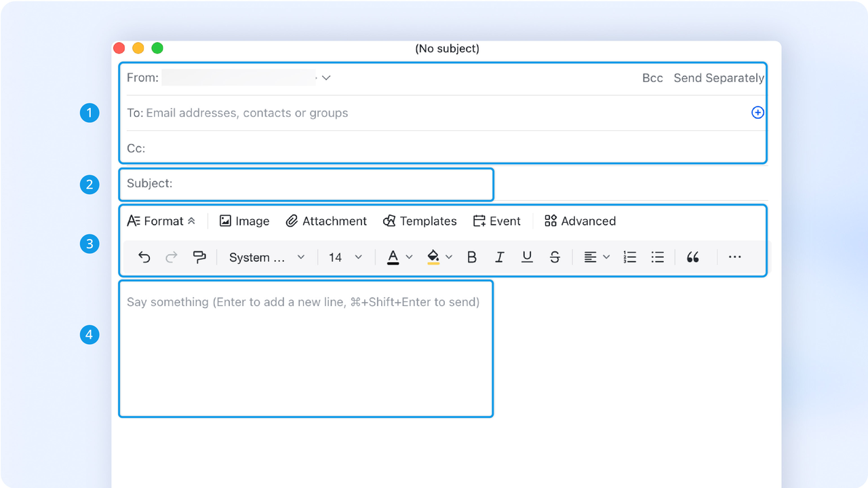Add a recipient with the plus icon
Viewport: 868px width, 488px height.
pyautogui.click(x=757, y=113)
